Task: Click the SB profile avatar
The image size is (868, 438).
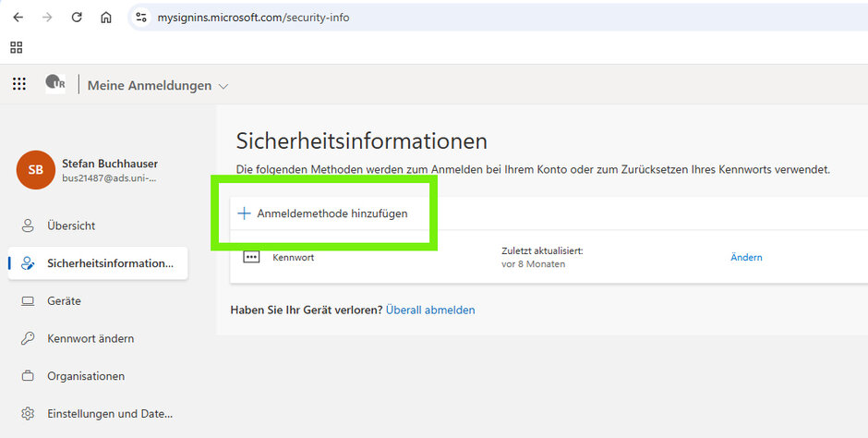Action: [35, 170]
